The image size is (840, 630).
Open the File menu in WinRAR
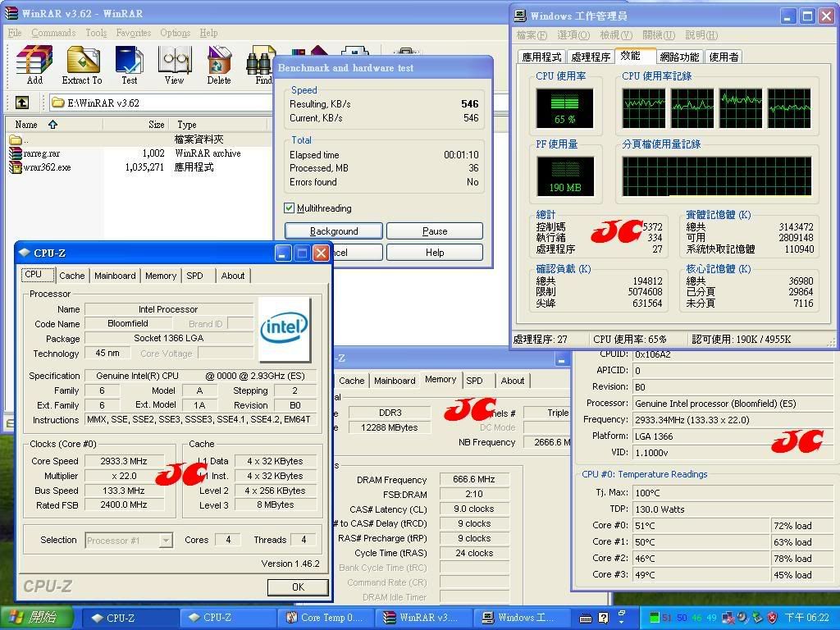[15, 33]
